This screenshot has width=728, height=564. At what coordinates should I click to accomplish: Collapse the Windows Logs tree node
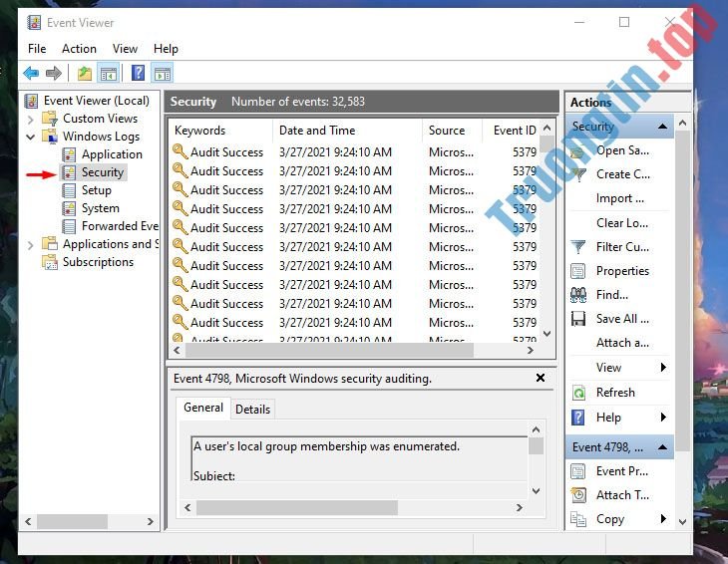(31, 137)
